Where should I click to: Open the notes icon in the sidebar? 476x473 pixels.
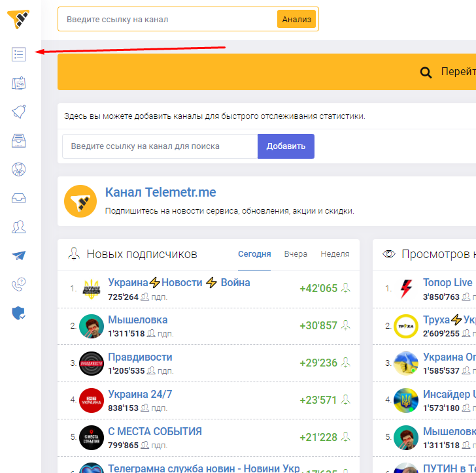pyautogui.click(x=19, y=83)
